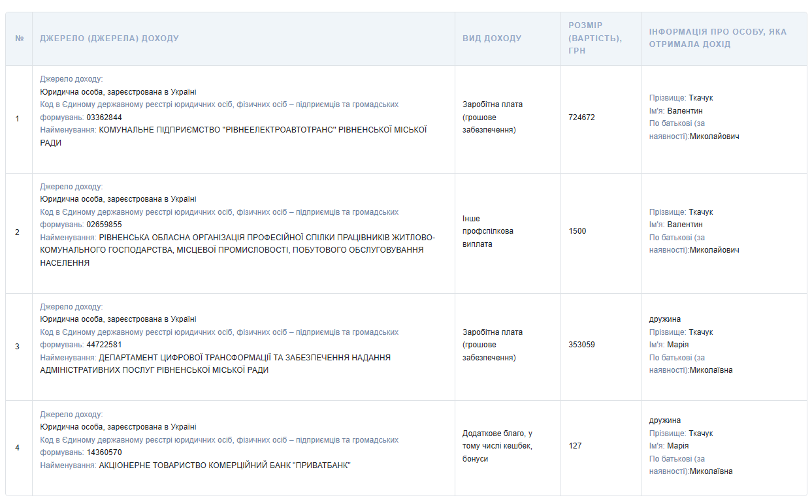Select registry code 03362844
The height and width of the screenshot is (504, 812).
pos(104,118)
